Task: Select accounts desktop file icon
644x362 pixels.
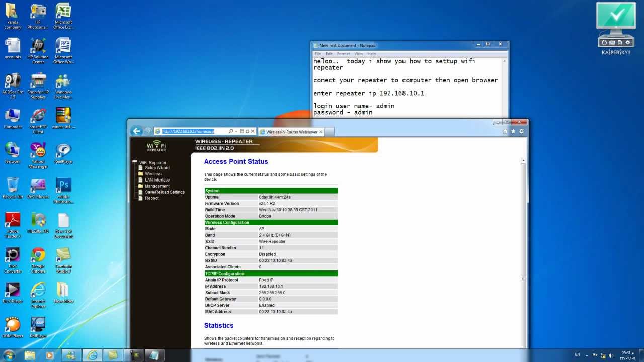Action: pos(13,49)
